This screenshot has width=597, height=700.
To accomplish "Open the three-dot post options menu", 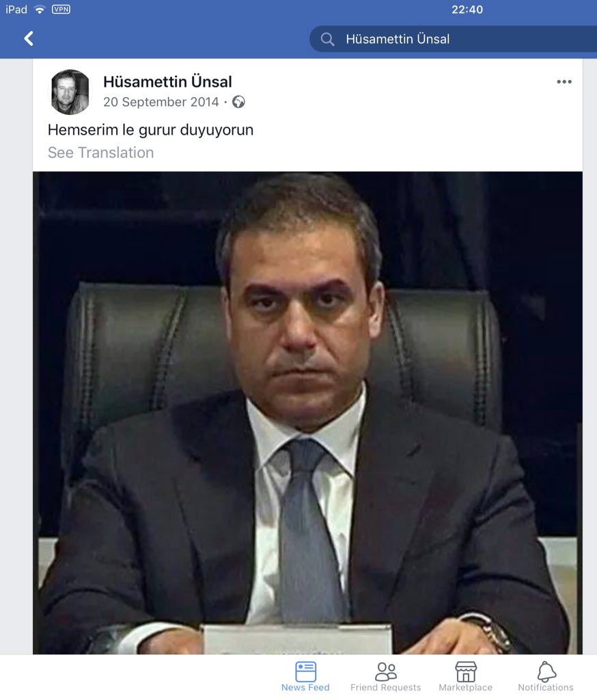I will point(564,82).
